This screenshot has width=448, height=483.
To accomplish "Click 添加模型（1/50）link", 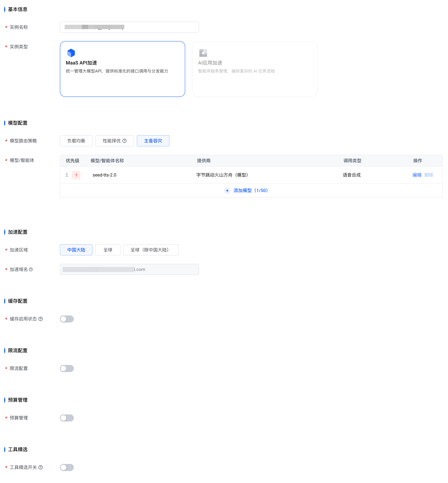I will pos(251,190).
